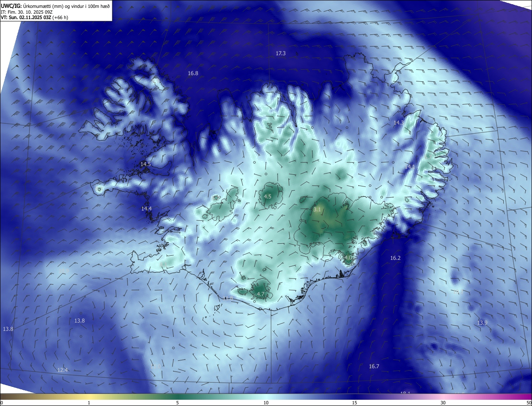
Task: Click the 3.1 minimum value label
Action: [x=317, y=210]
